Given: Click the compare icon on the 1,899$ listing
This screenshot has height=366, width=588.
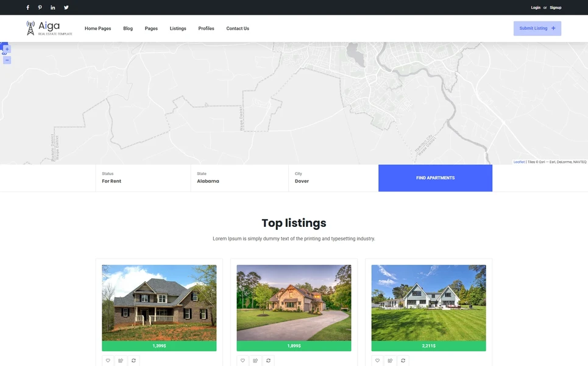Looking at the screenshot, I should click(255, 361).
